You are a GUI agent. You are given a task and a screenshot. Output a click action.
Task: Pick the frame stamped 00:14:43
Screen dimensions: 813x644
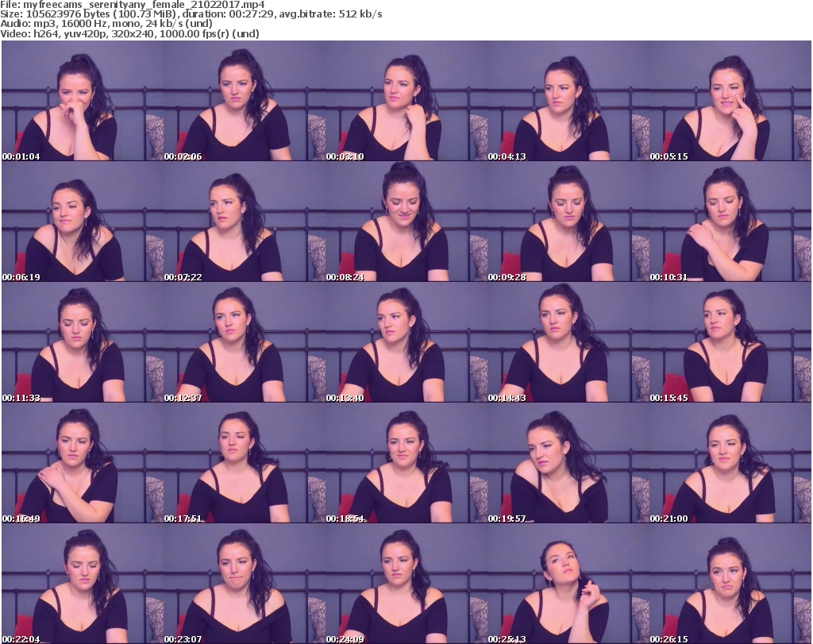(x=568, y=342)
